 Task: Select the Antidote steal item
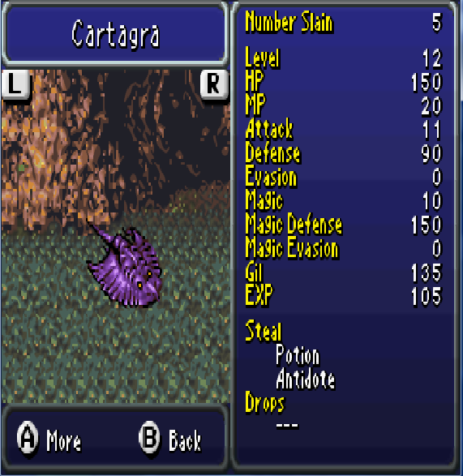pyautogui.click(x=306, y=379)
